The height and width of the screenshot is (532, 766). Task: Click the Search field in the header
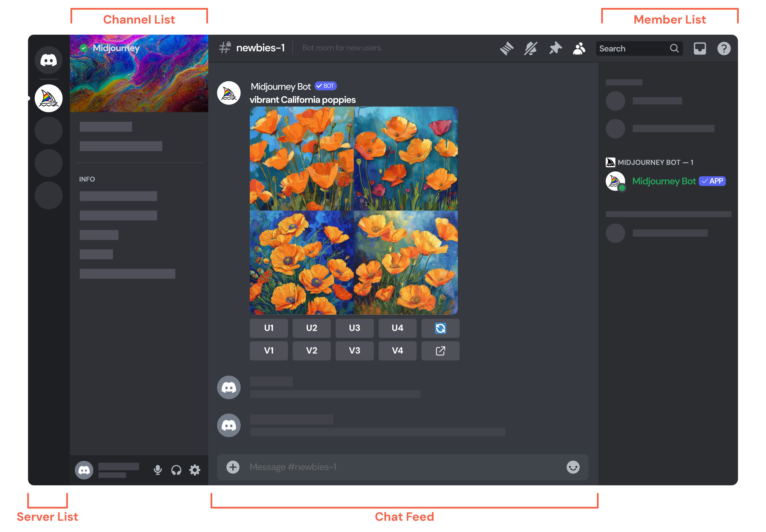(633, 48)
